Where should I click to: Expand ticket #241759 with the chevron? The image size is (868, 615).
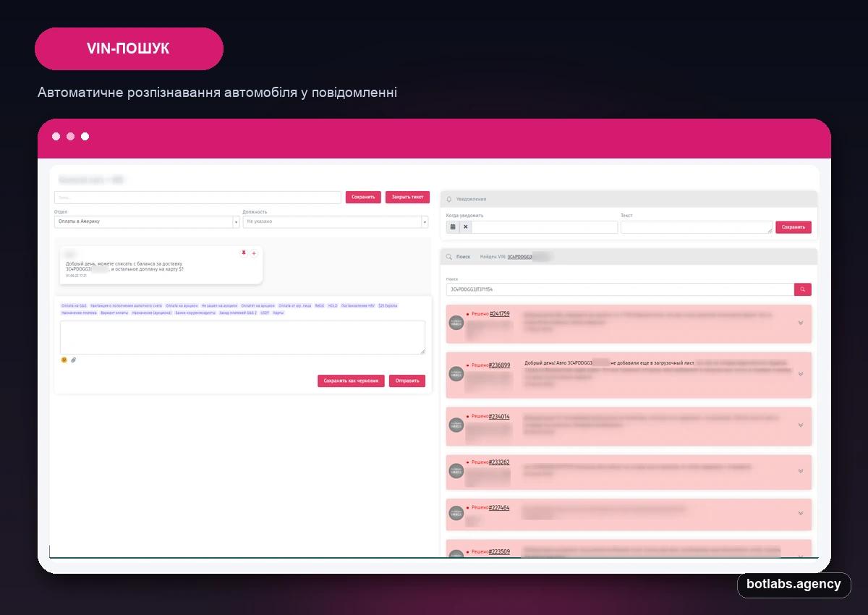point(801,323)
